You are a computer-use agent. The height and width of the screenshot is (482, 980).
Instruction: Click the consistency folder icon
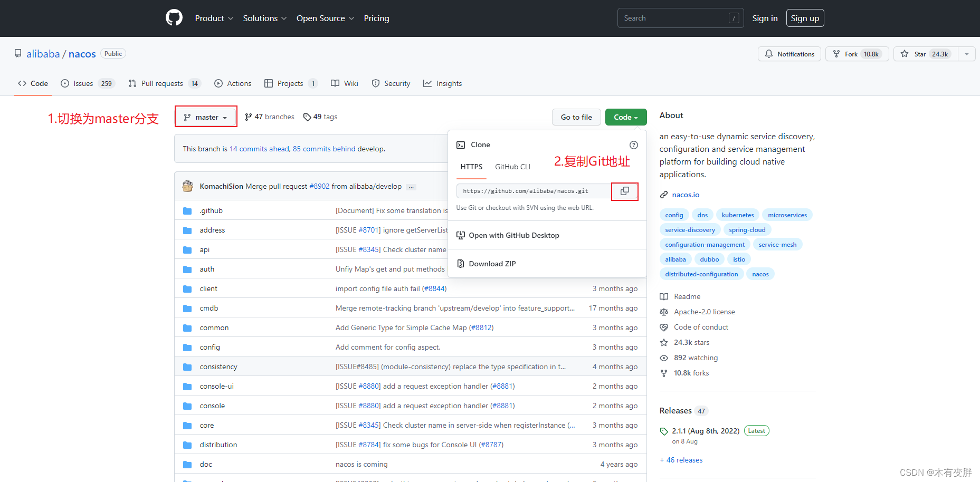point(187,367)
